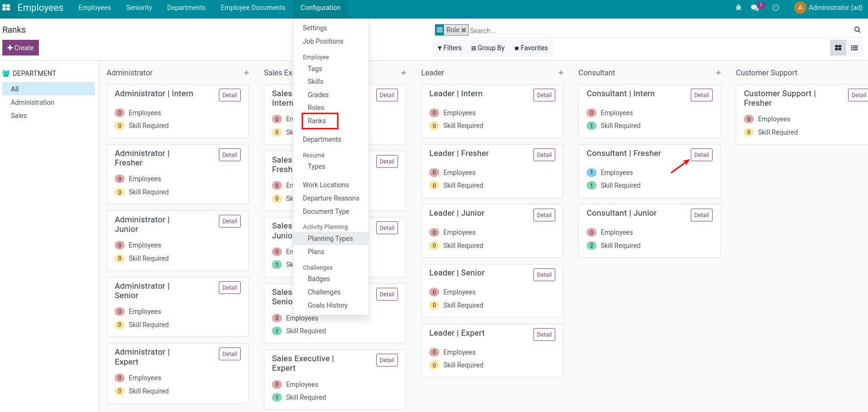Select Ranks in the Configuration menu
Viewport: 868px width, 412px height.
(317, 121)
